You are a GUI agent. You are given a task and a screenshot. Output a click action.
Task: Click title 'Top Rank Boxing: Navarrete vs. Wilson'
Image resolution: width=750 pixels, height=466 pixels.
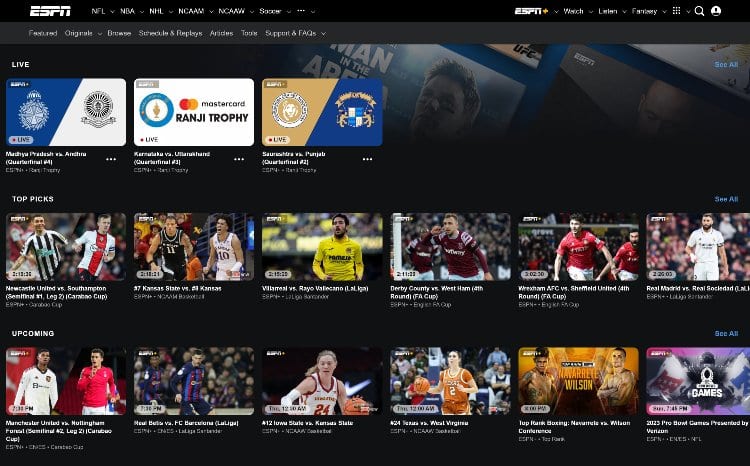coord(574,427)
